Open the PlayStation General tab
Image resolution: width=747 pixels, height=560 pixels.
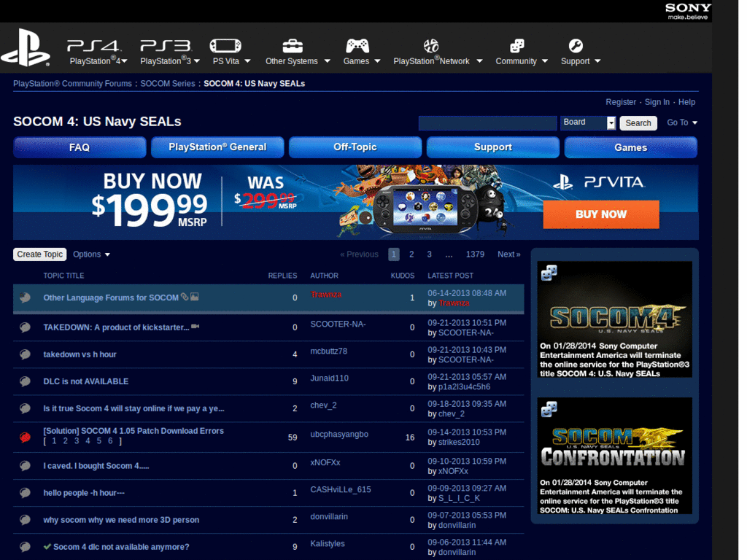pos(217,147)
